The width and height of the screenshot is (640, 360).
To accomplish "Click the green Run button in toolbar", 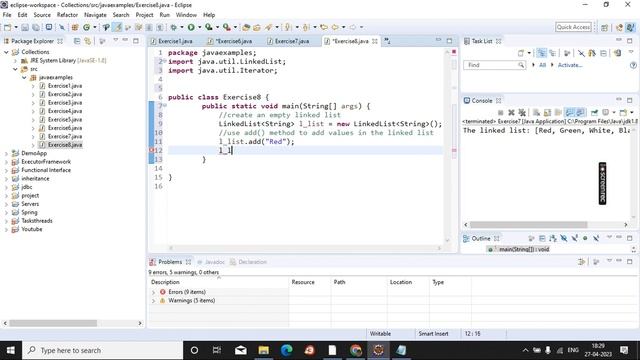I will pos(191,27).
